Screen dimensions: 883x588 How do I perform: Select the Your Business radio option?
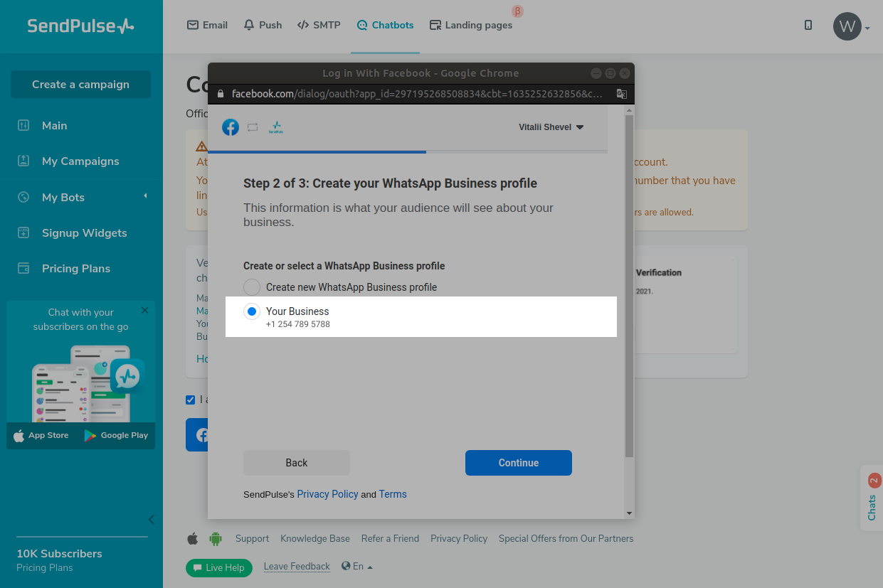click(252, 311)
